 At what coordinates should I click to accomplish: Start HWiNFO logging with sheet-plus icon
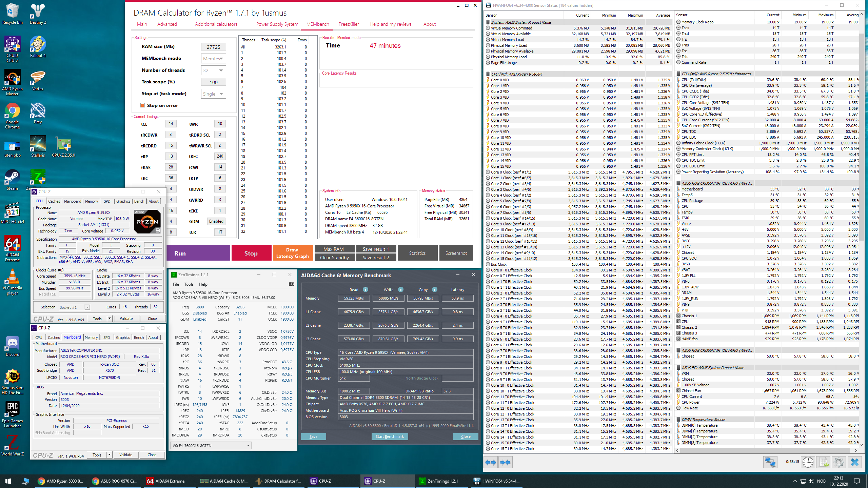[823, 462]
